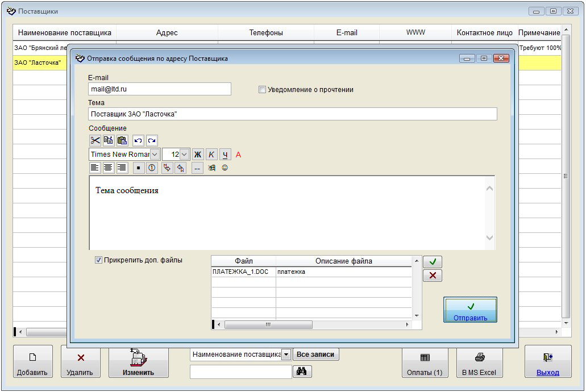Open the Наименование поставщика filter dropdown
This screenshot has width=586, height=392.
(x=286, y=355)
